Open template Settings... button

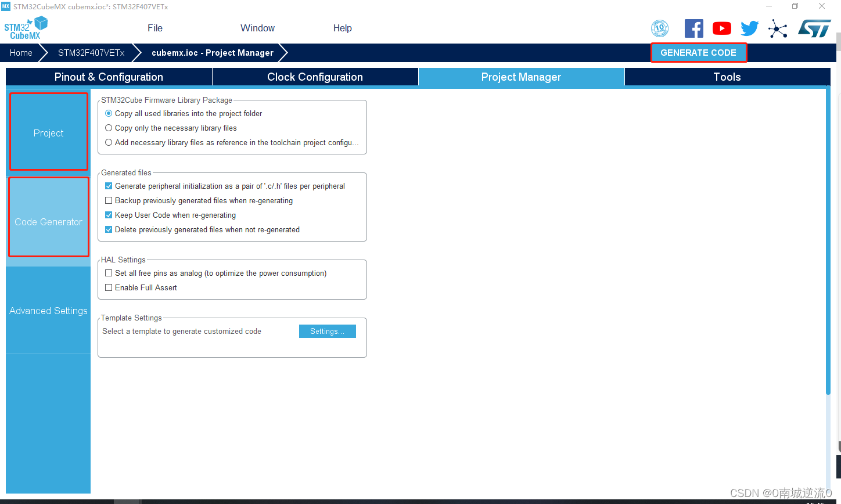point(327,331)
